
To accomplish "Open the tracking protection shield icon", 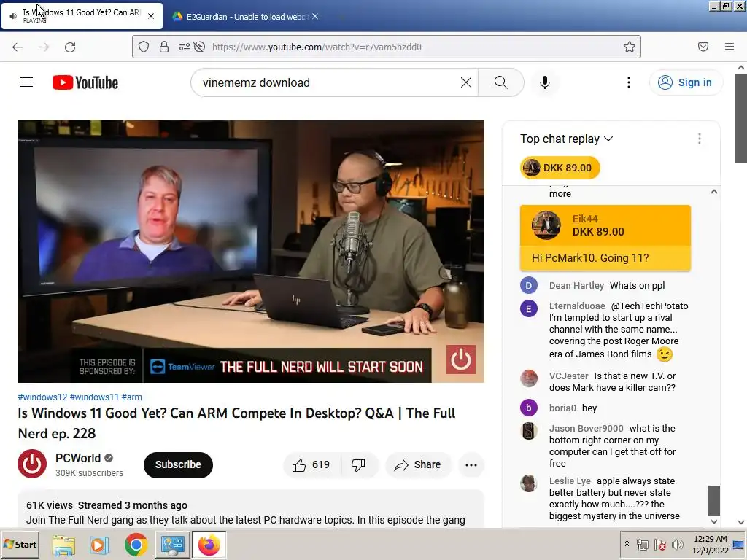I will pos(144,47).
